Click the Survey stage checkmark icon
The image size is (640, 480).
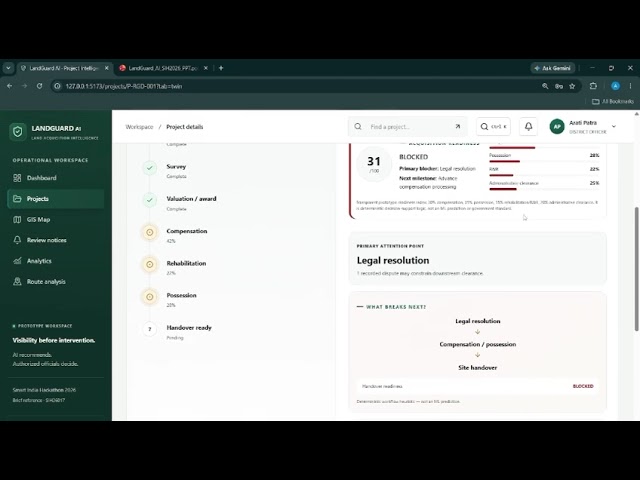coord(150,168)
